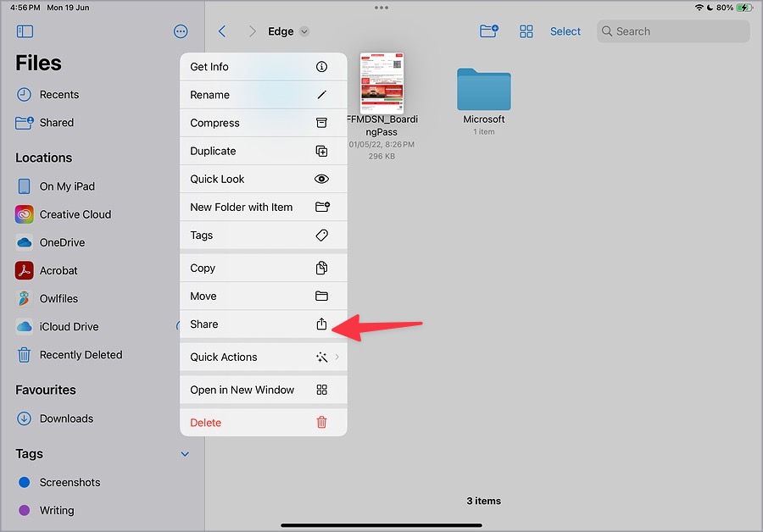Tap the Wi-Fi status icon
The image size is (763, 532).
point(699,8)
